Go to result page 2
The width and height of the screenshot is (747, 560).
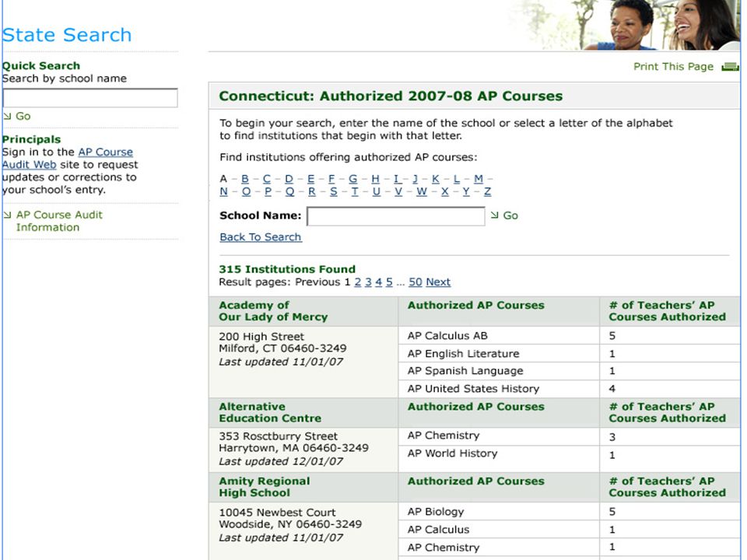point(358,282)
